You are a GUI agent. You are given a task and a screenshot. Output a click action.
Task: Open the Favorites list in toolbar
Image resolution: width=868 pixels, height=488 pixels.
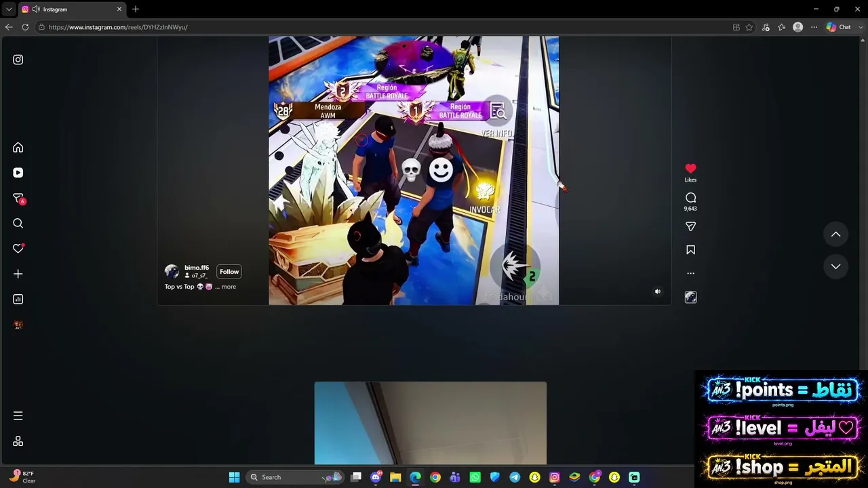[x=782, y=27]
